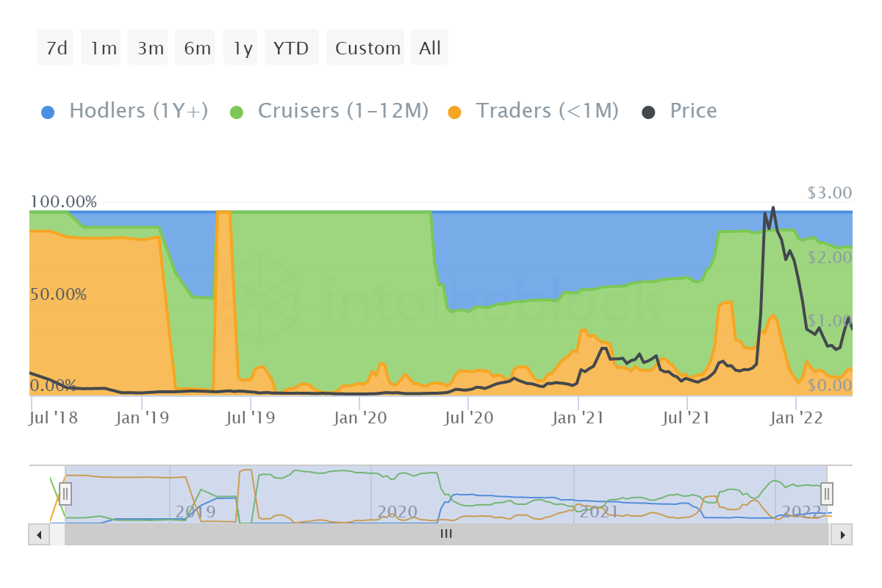The image size is (882, 588).
Task: Select the 7d time range
Action: 54,47
